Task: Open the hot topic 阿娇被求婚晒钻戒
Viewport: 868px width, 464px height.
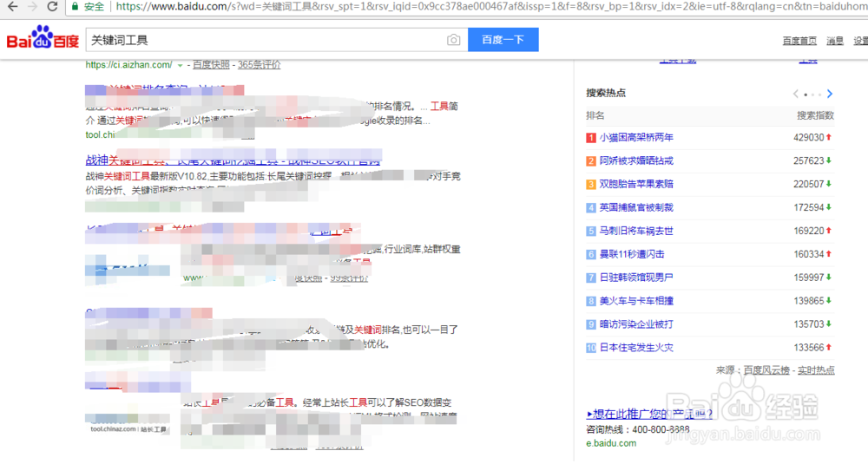Action: 636,160
